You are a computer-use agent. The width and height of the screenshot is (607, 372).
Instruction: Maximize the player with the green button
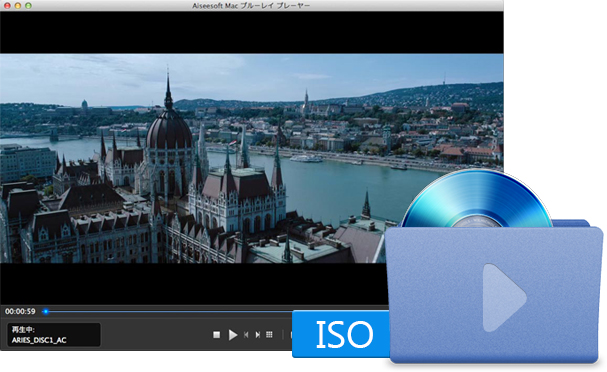[28, 6]
